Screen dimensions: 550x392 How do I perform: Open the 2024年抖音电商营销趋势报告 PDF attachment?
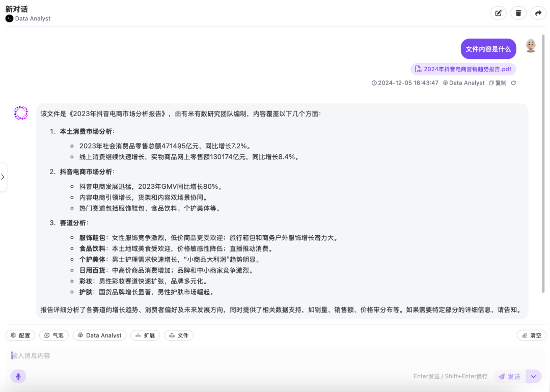(464, 69)
